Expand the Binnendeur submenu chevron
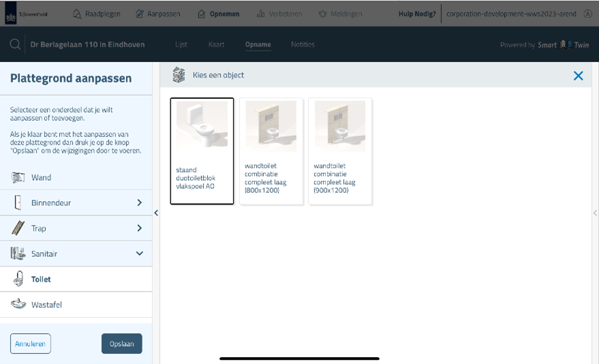The image size is (599, 364). click(x=139, y=203)
